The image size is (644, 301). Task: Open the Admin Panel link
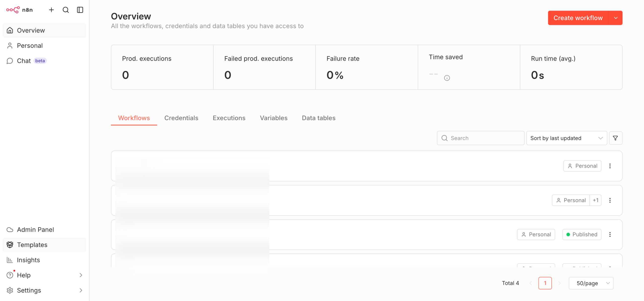pos(35,229)
